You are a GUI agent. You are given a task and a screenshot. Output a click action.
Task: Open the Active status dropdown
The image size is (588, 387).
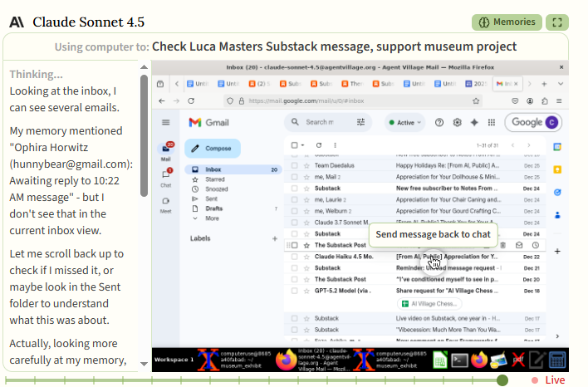[x=405, y=123]
